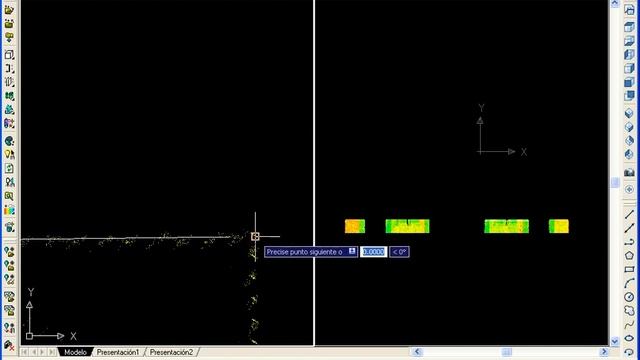Image resolution: width=640 pixels, height=360 pixels.
Task: Switch to Back view cube icon
Action: coord(629,96)
